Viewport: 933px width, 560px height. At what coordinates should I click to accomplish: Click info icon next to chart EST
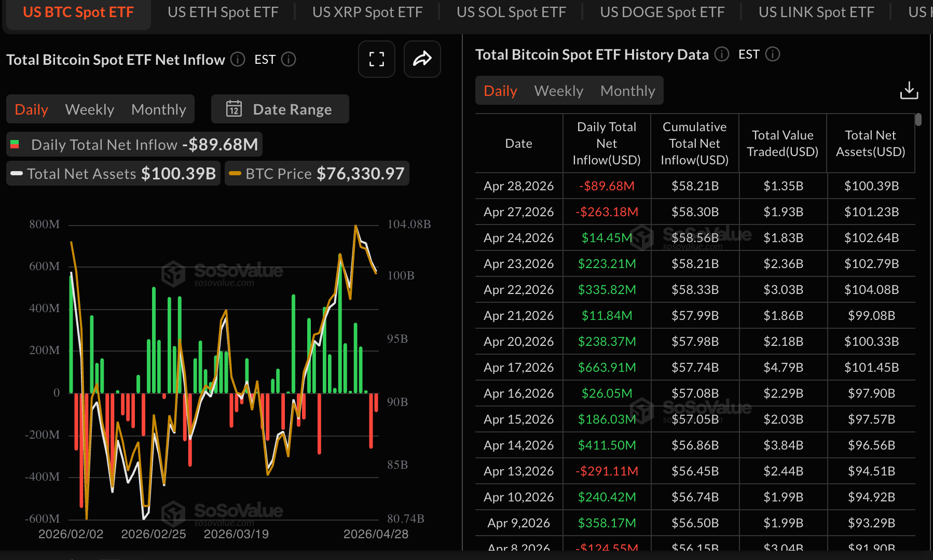tap(289, 60)
